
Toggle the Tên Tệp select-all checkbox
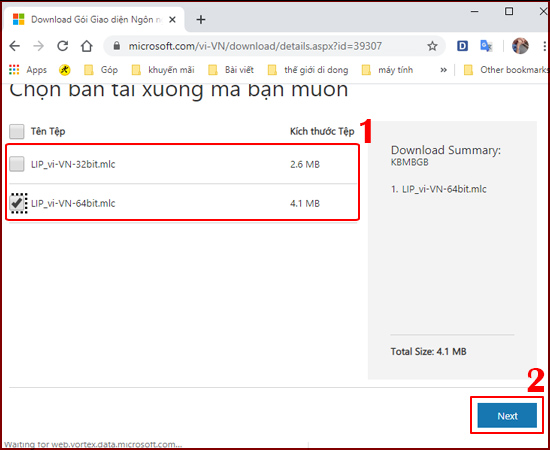[x=16, y=132]
